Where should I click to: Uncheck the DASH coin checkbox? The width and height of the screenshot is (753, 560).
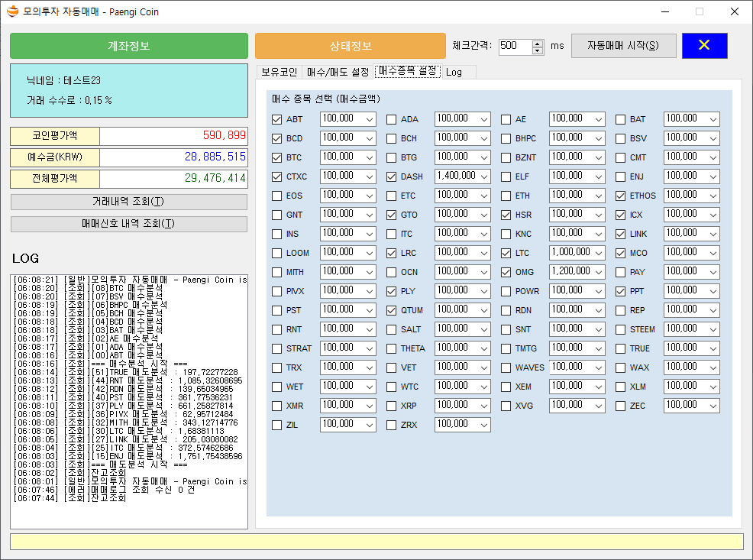[x=391, y=176]
